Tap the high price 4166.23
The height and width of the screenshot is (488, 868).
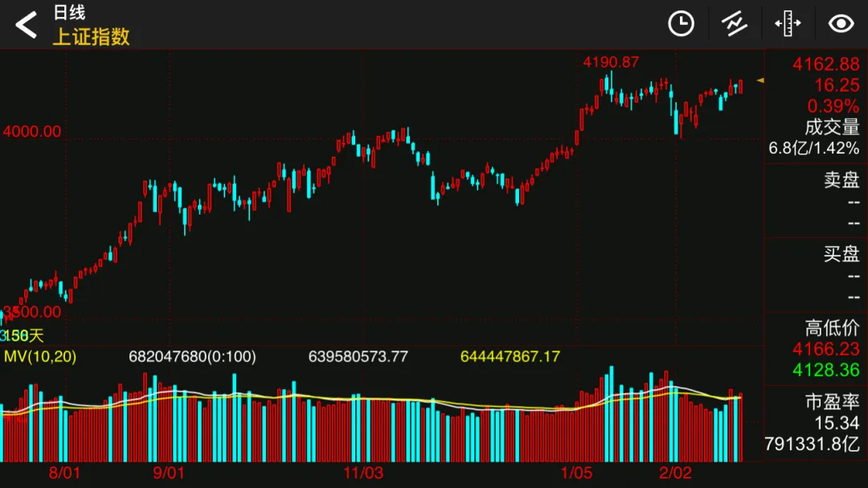click(x=826, y=349)
